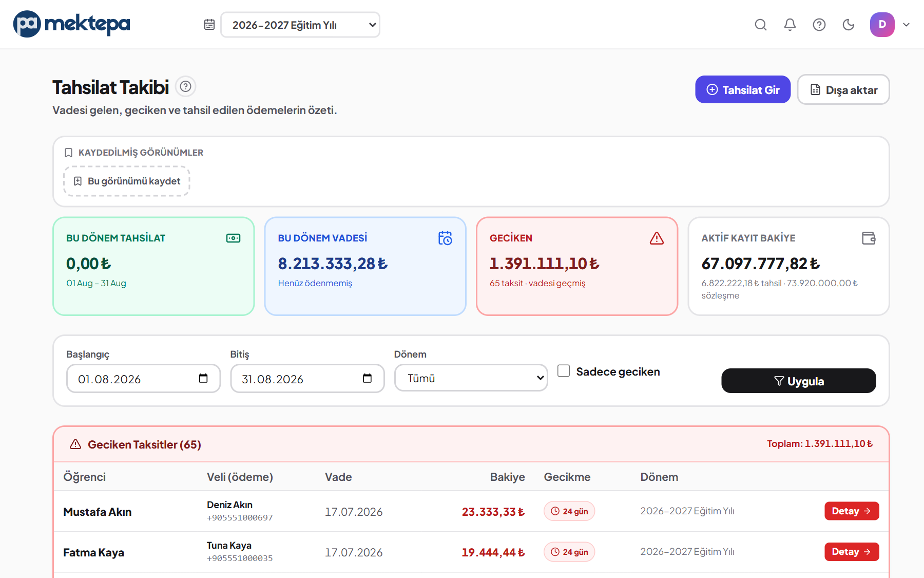Open the Bu Dönem Vadesi card

coord(365,266)
